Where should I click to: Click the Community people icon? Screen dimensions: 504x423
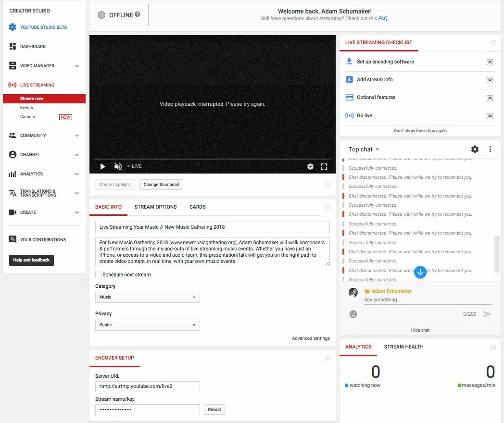coord(13,135)
